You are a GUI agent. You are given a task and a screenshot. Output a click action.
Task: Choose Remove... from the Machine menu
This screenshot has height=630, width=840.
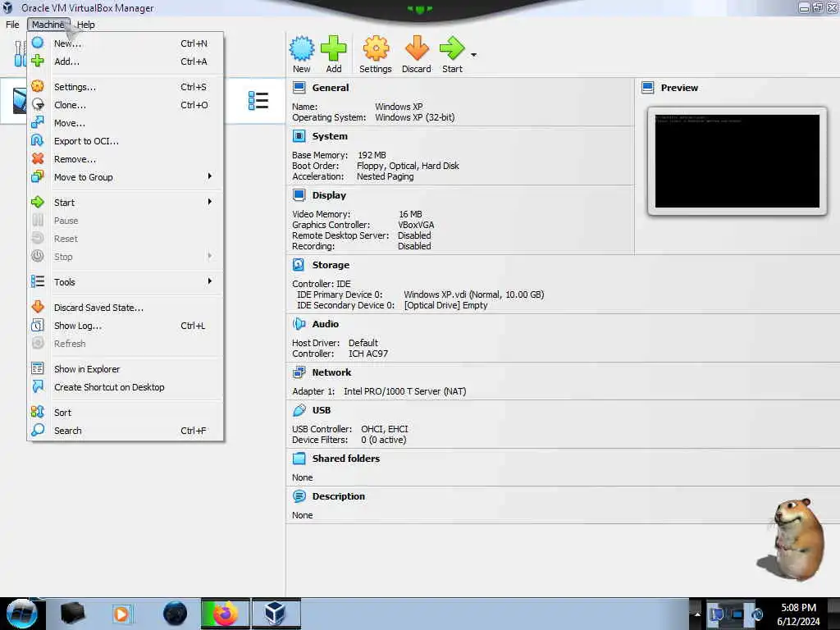126,159
